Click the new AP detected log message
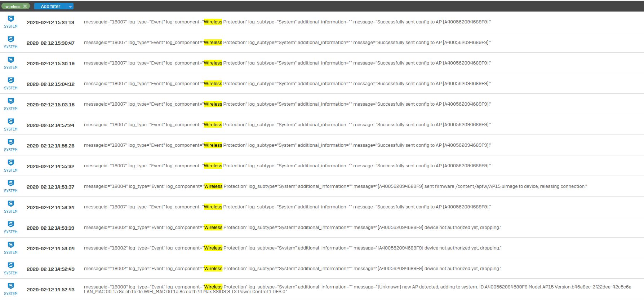Screen dimensions: 644x300 pos(357,289)
